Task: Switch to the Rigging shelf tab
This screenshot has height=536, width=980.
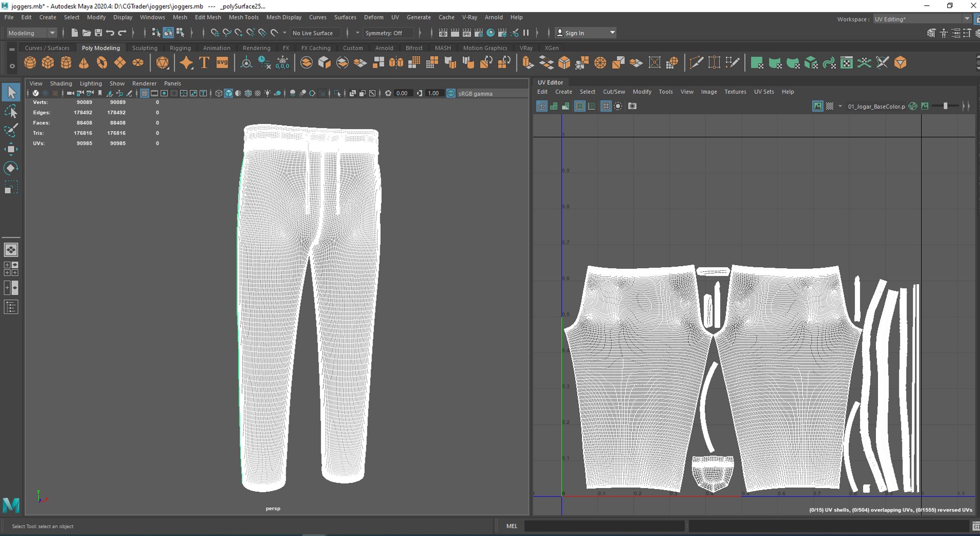Action: pyautogui.click(x=180, y=48)
